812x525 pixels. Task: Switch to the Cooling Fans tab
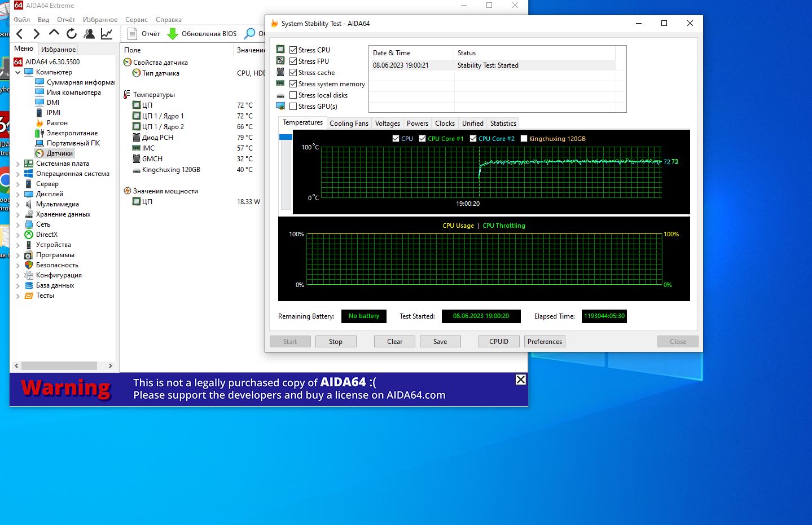349,123
